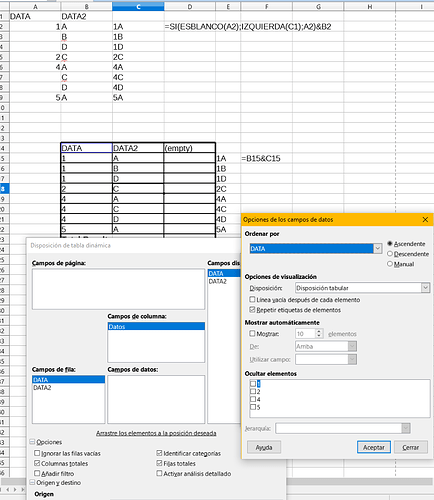Click the Aceptar button
The image size is (434, 500).
[373, 447]
